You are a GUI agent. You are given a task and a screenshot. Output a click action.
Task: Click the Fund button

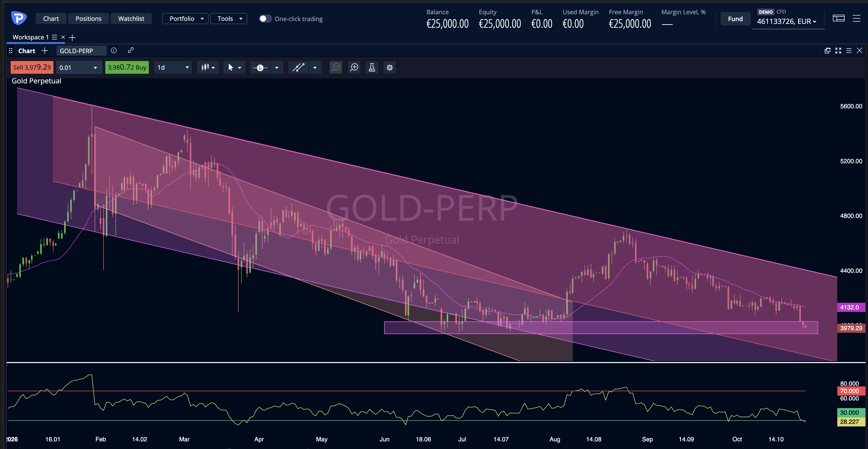tap(735, 19)
